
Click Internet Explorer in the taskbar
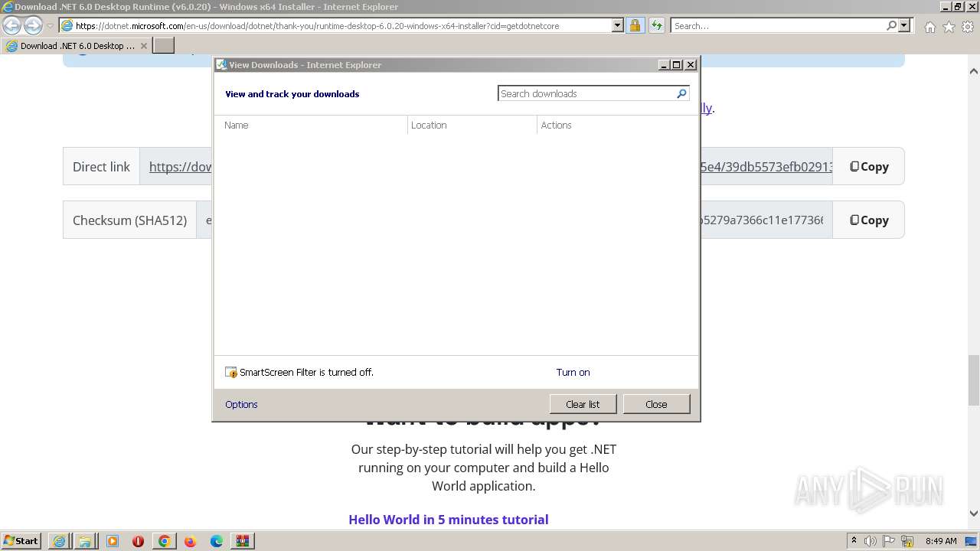pyautogui.click(x=60, y=541)
